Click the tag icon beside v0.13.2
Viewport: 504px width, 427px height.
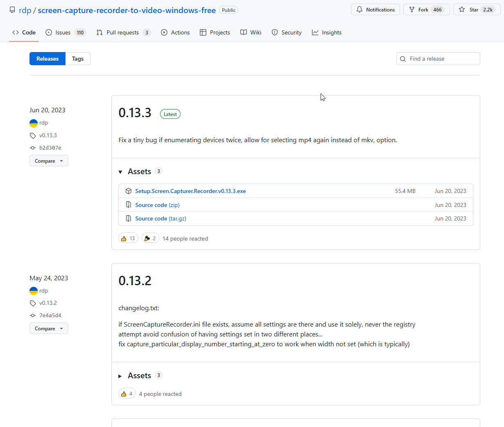pos(33,303)
